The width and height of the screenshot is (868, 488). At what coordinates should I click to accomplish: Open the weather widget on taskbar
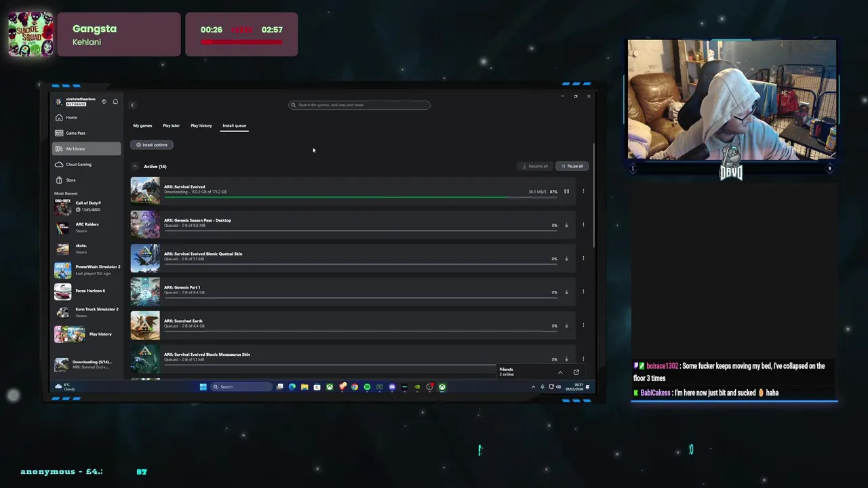[x=64, y=387]
